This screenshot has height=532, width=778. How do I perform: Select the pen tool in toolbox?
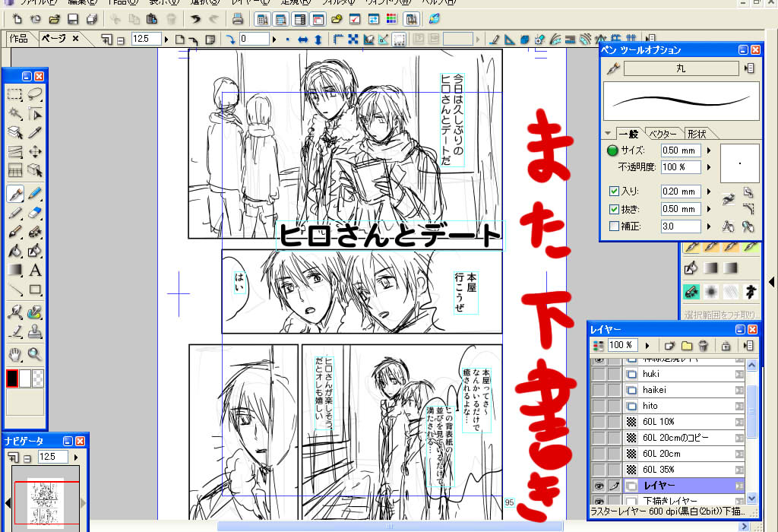[x=15, y=194]
